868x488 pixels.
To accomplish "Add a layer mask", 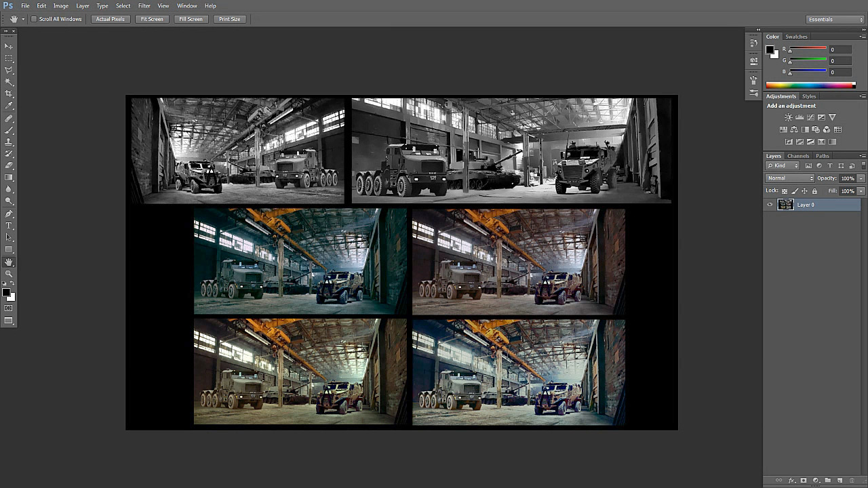I will tap(804, 481).
